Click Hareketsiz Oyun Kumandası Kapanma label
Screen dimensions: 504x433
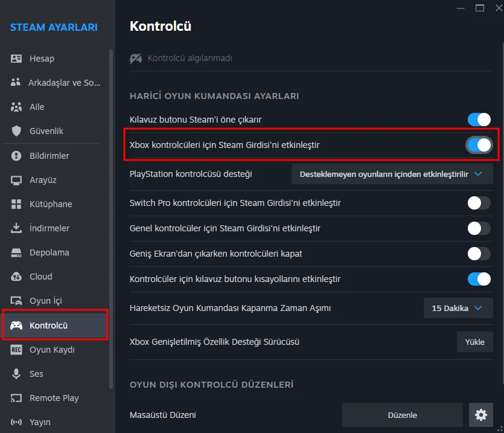(230, 308)
